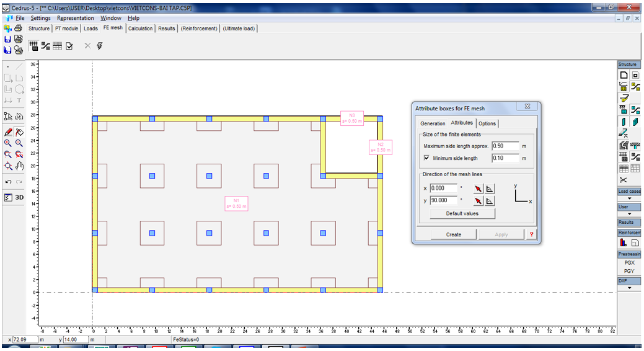Screen dimensions: 644x351
Task: Select the N3 mesh attribute box
Action: [x=352, y=118]
